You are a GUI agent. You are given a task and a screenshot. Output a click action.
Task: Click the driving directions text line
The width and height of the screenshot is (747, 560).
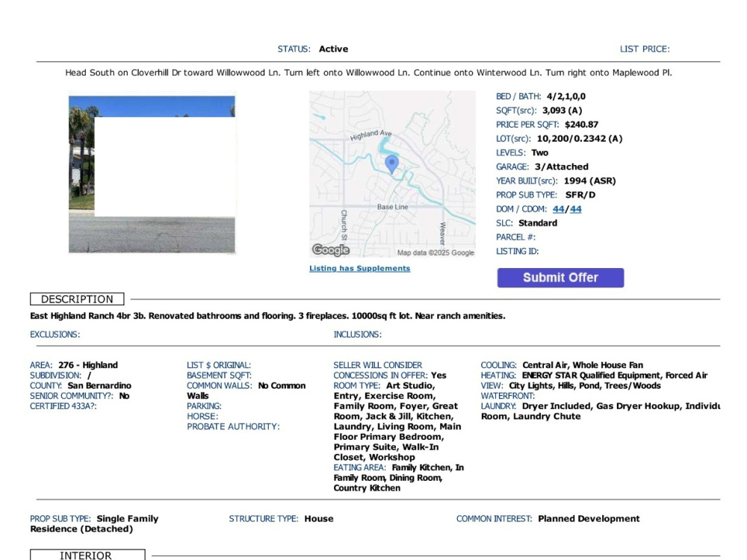click(368, 73)
